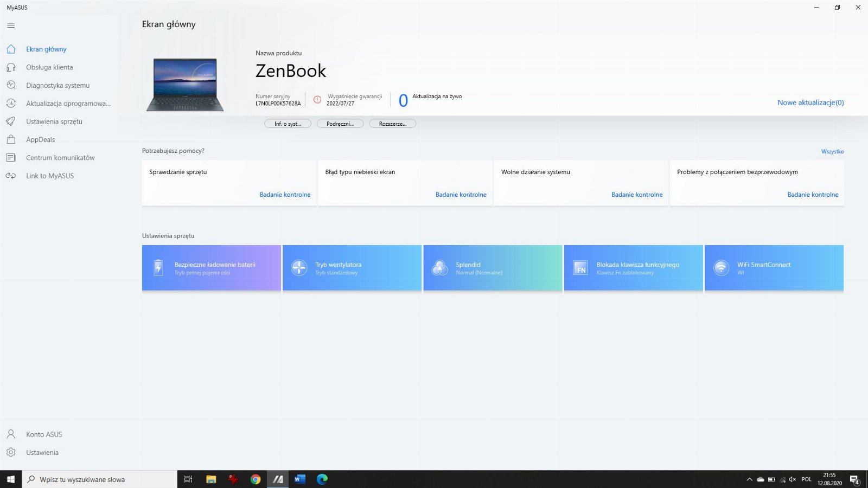
Task: Click the POL language indicator
Action: click(x=807, y=479)
